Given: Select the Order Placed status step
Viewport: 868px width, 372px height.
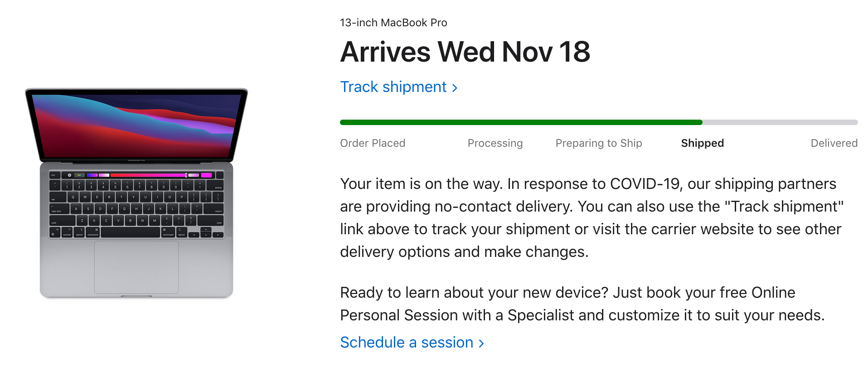Looking at the screenshot, I should (372, 143).
